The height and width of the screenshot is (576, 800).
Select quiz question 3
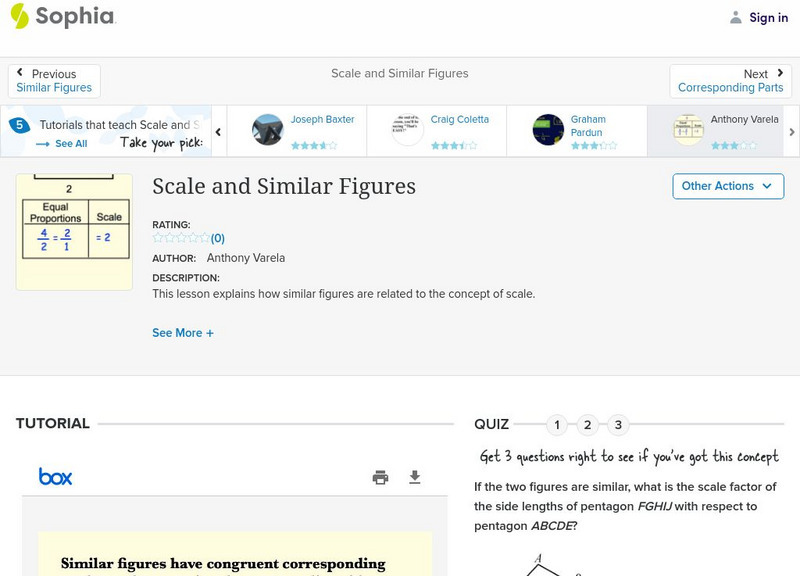(x=618, y=425)
